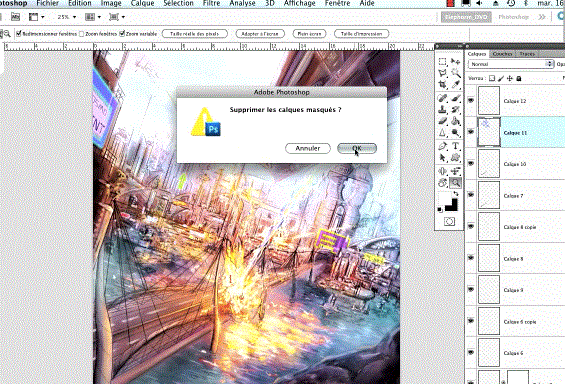The height and width of the screenshot is (384, 565).
Task: Select the Move tool
Action: click(x=455, y=62)
